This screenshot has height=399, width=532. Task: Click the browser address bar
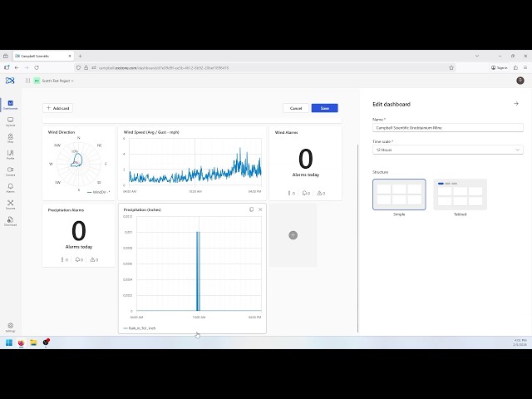pos(264,67)
